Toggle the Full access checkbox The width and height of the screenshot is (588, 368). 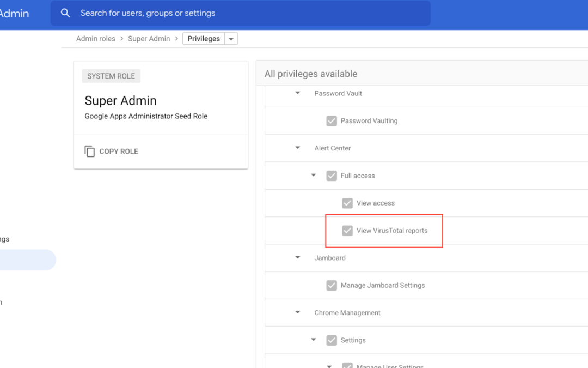[x=332, y=176]
